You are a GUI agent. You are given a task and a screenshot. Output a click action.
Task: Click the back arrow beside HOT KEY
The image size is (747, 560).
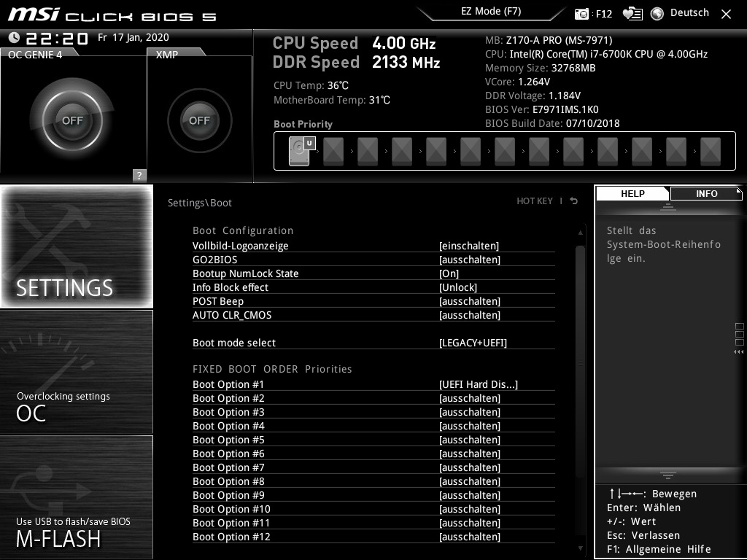[x=573, y=201]
